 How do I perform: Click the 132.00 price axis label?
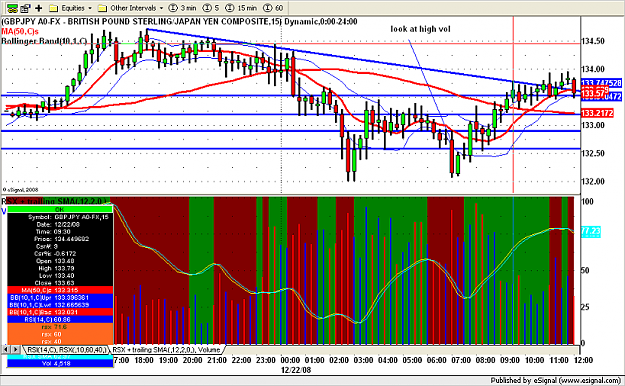(x=593, y=181)
